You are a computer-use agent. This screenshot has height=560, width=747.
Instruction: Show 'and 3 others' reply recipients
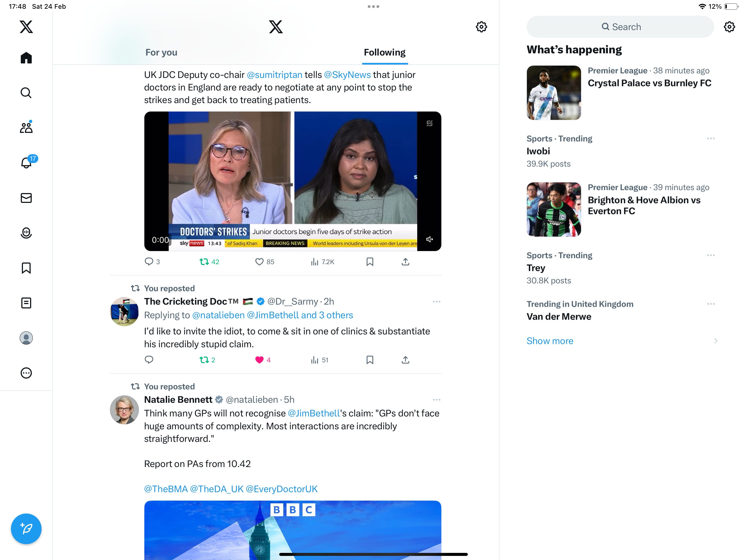pos(327,315)
